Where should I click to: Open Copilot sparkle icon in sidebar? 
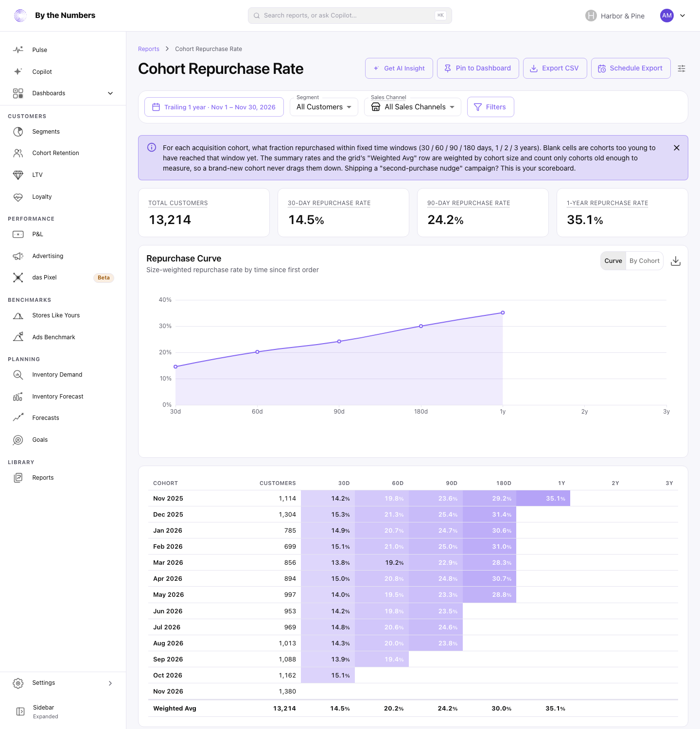[x=18, y=71]
